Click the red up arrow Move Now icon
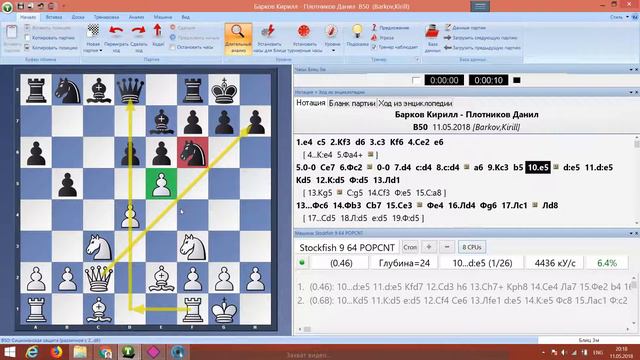640x360 pixels. (x=158, y=31)
